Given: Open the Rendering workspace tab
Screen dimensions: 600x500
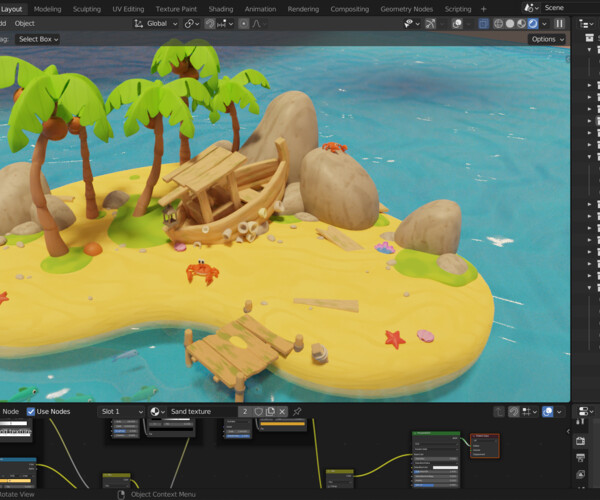Looking at the screenshot, I should [303, 9].
